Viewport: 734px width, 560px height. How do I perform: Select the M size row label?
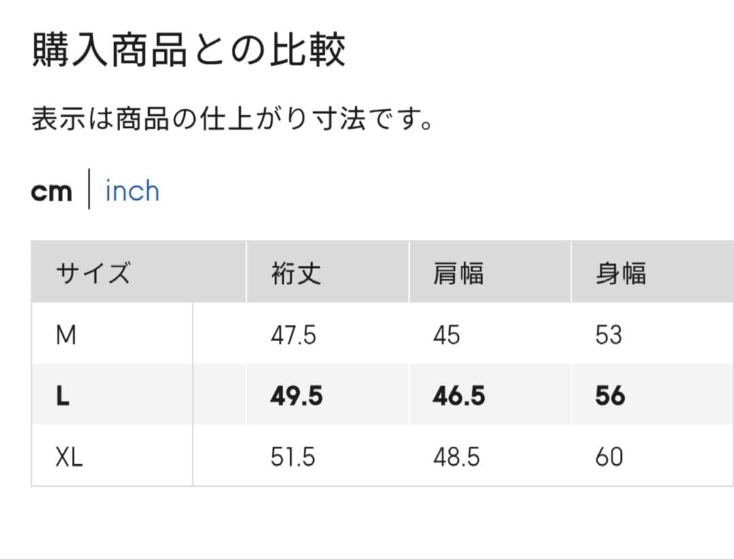tap(66, 335)
